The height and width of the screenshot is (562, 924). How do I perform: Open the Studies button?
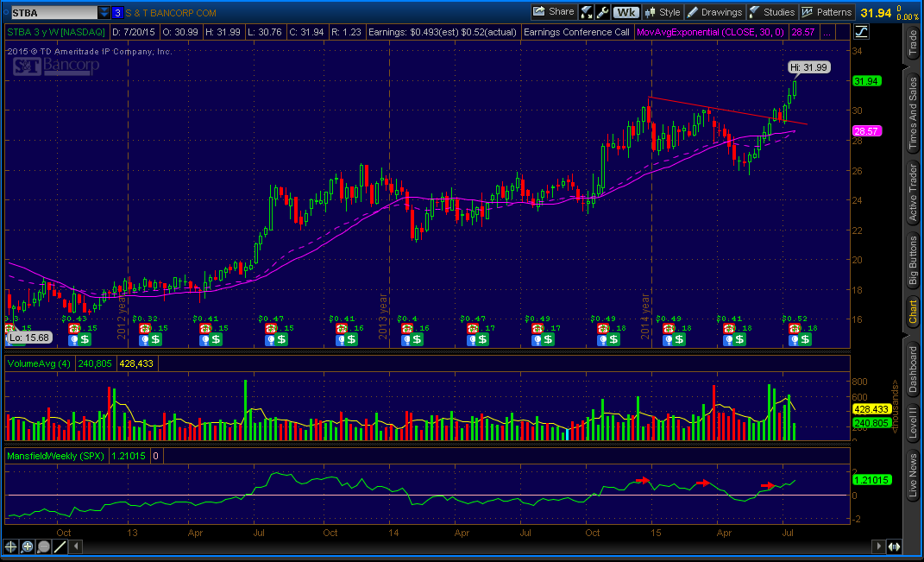(x=772, y=12)
